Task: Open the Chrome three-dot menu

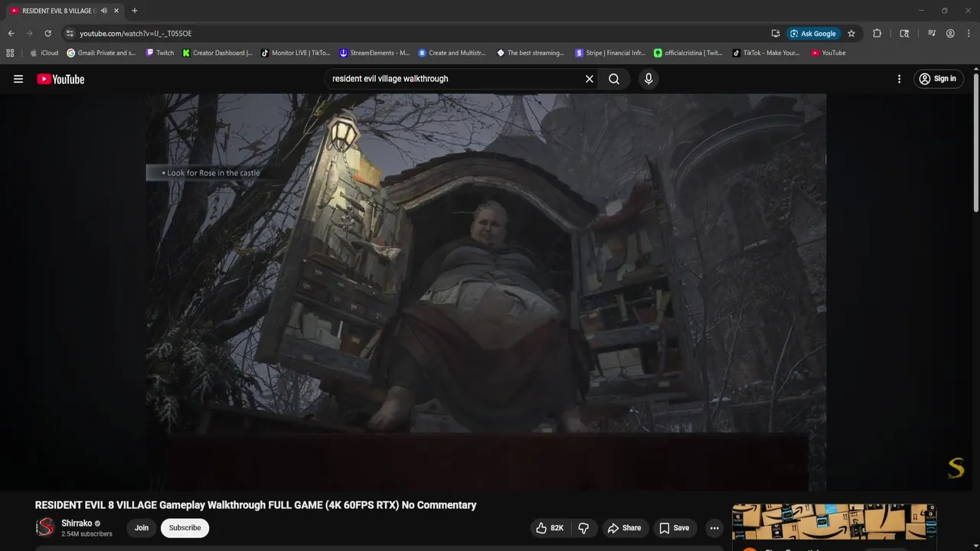Action: coord(969,34)
